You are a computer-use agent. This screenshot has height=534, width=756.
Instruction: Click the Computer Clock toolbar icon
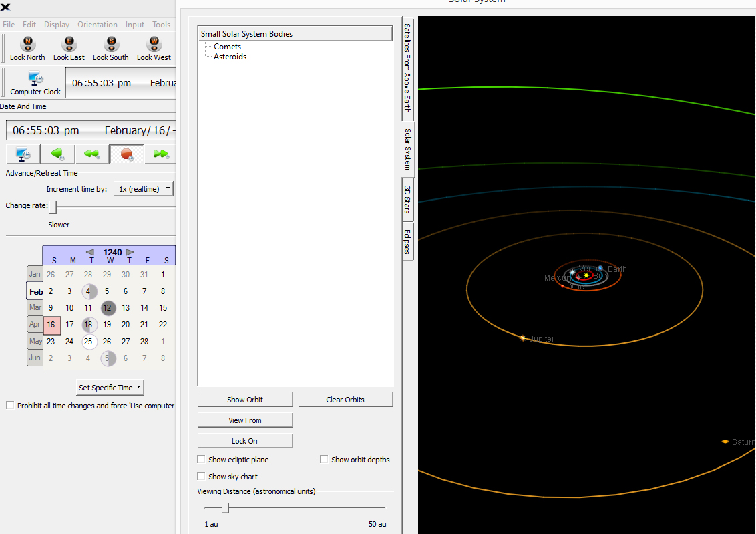[35, 79]
